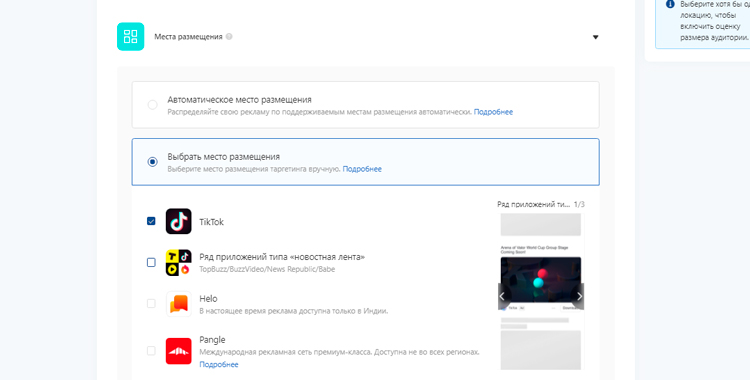Select Выбрать место размещения radio button
The height and width of the screenshot is (380, 750).
click(x=152, y=162)
